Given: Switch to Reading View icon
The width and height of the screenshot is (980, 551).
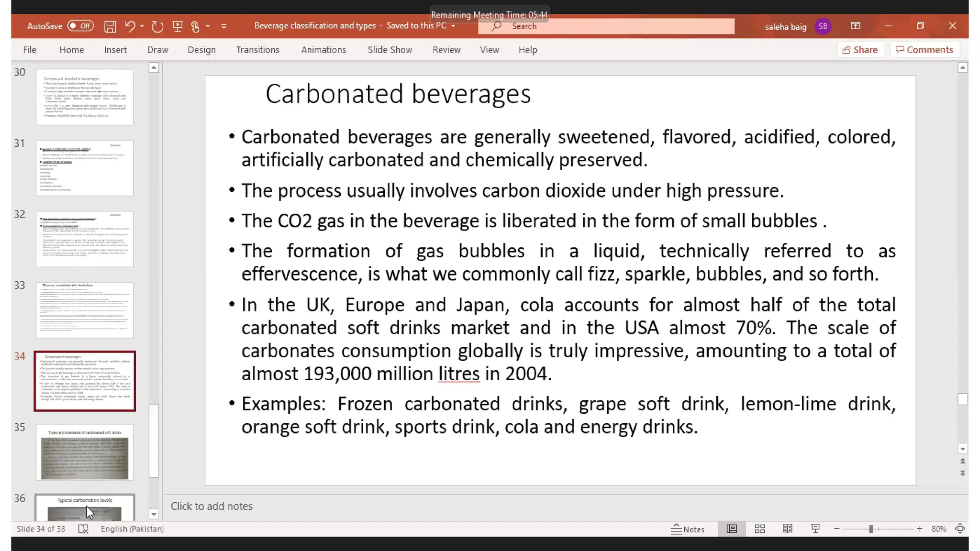Looking at the screenshot, I should coord(787,529).
